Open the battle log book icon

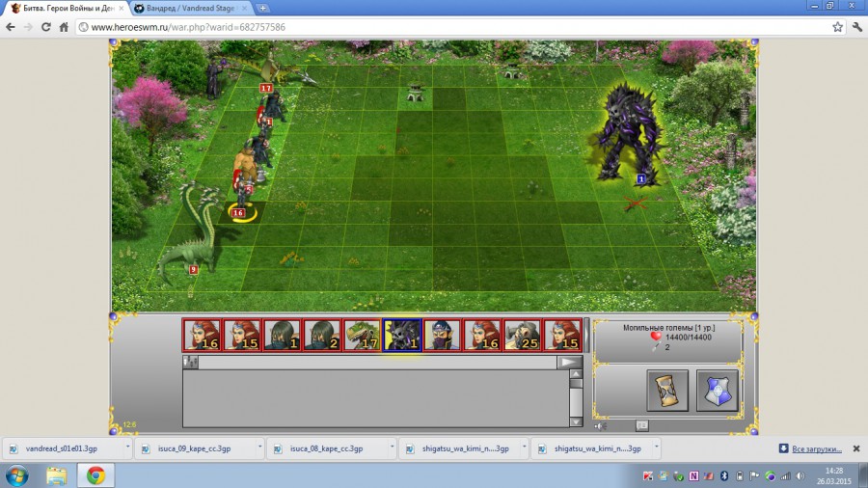[x=642, y=425]
